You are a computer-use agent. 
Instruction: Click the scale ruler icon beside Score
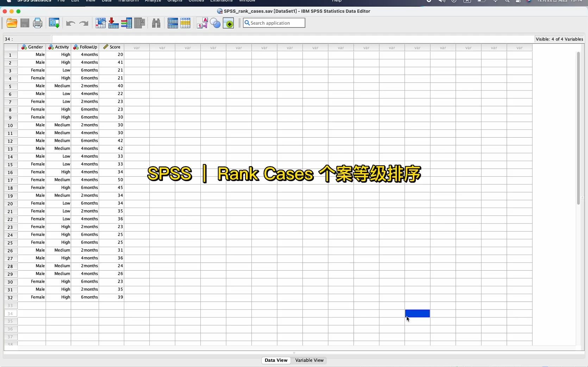click(106, 47)
